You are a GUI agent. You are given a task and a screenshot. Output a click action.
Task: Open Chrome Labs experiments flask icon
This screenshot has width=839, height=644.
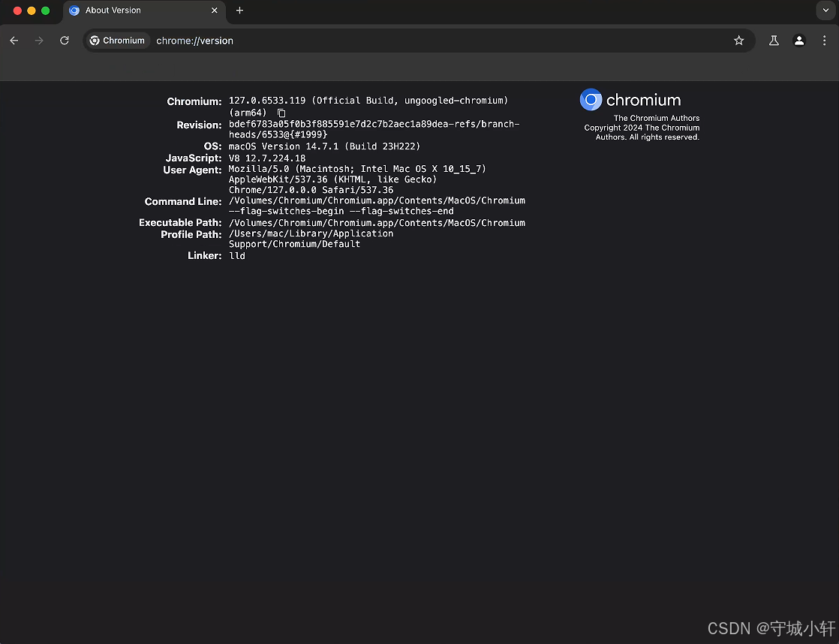coord(774,41)
